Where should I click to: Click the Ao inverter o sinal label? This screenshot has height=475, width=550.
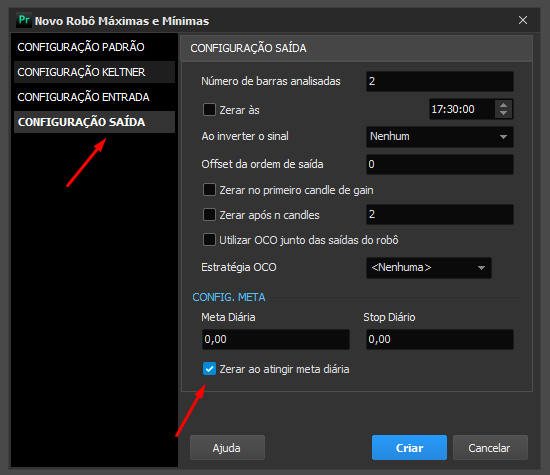[x=245, y=136]
